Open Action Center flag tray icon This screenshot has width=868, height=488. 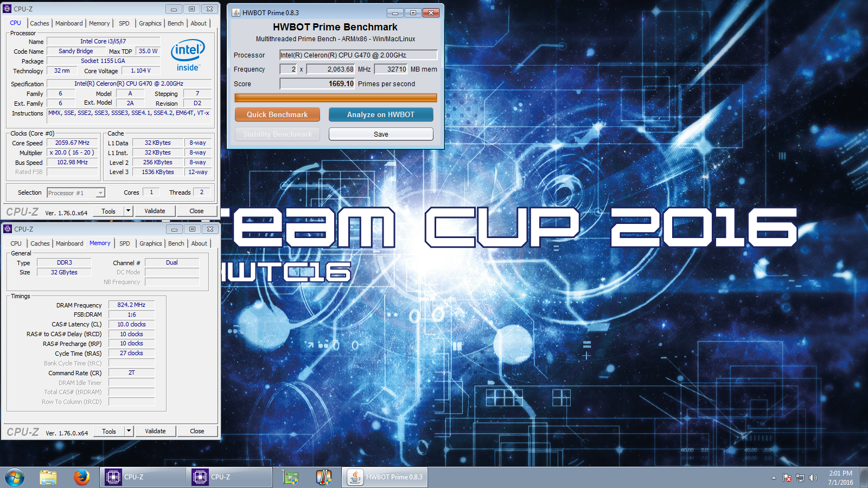[x=787, y=478]
